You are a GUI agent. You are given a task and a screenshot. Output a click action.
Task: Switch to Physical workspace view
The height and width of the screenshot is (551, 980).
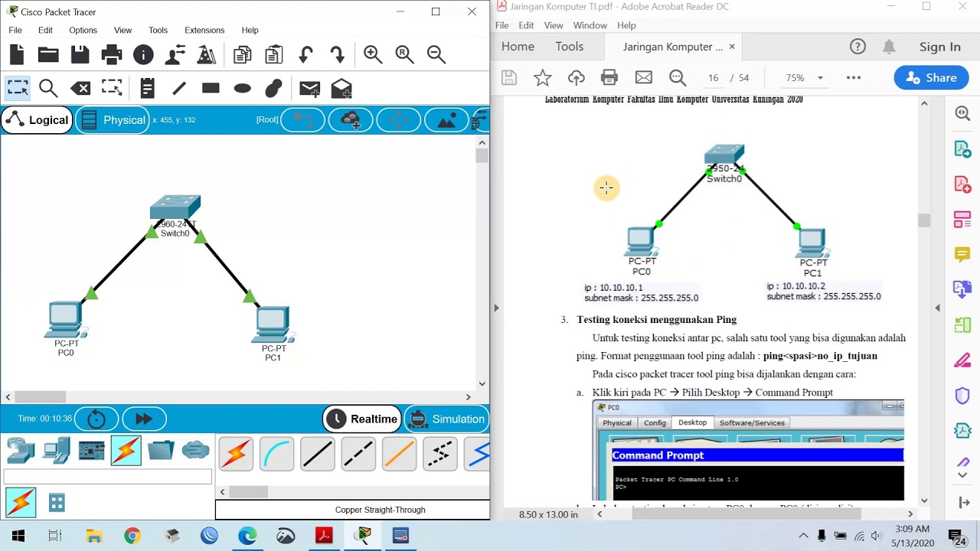click(x=113, y=120)
